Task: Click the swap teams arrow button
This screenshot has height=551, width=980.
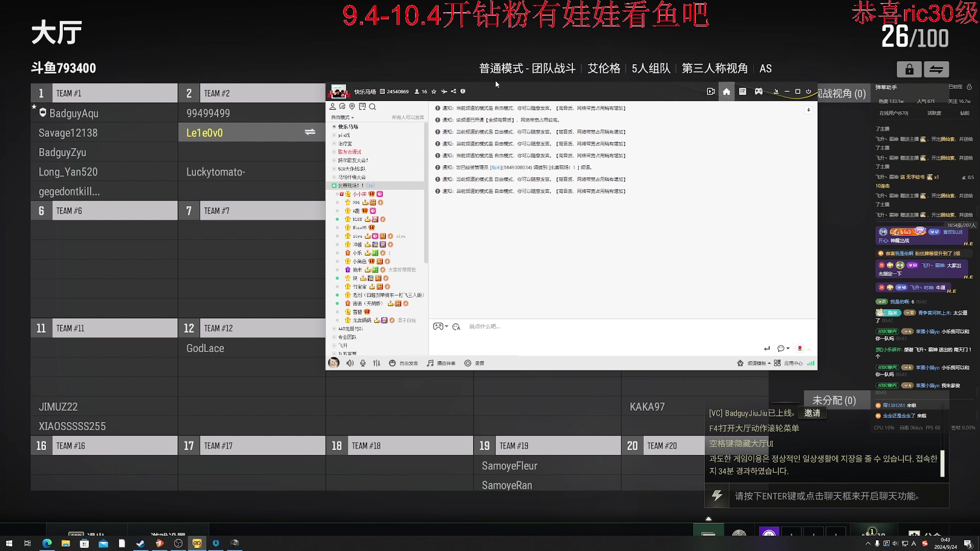Action: tap(936, 69)
